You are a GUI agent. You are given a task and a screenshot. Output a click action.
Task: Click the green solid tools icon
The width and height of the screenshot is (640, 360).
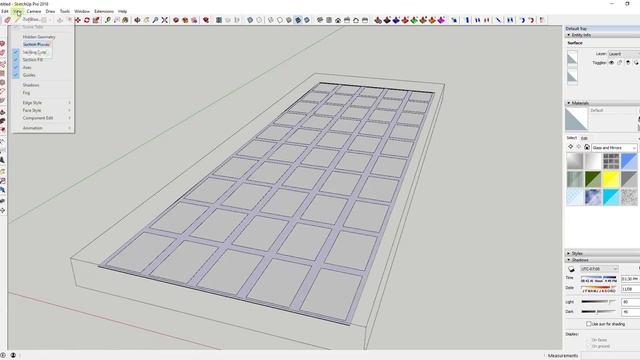[x=414, y=20]
